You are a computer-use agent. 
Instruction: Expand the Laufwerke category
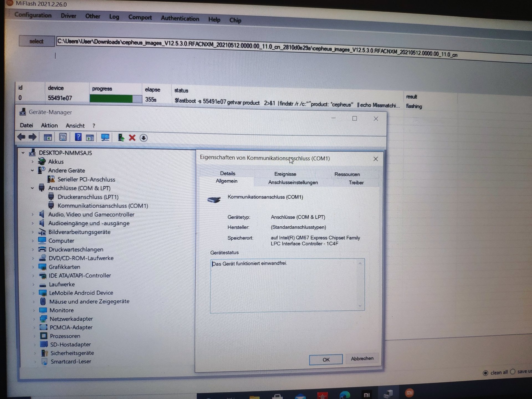point(33,284)
